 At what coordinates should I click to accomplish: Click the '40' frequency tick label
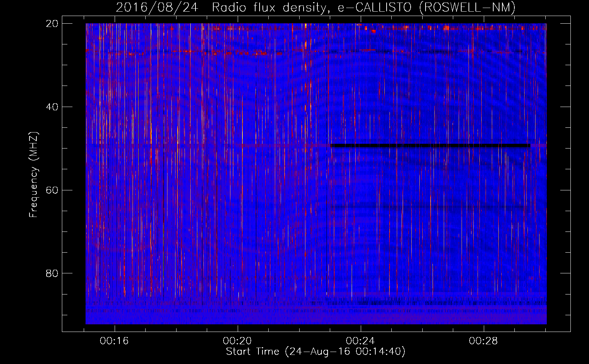click(52, 107)
